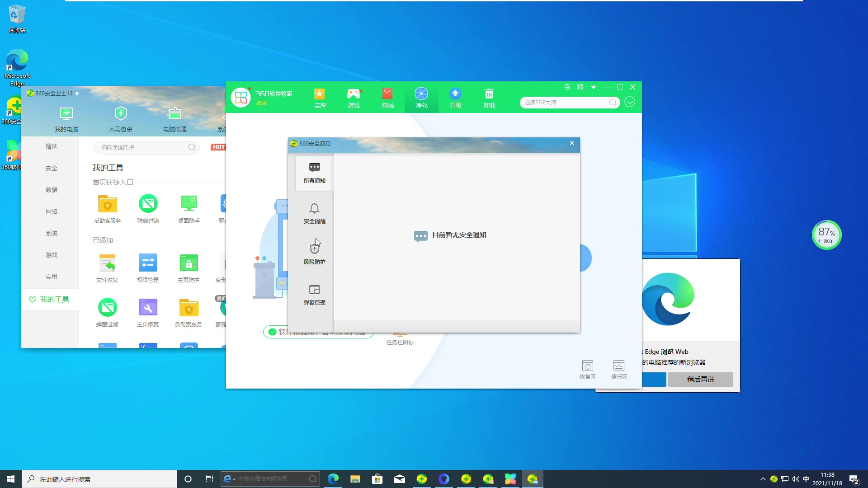Expand the 360软件管家 title bar dropdown menu
868x488 pixels.
(593, 87)
